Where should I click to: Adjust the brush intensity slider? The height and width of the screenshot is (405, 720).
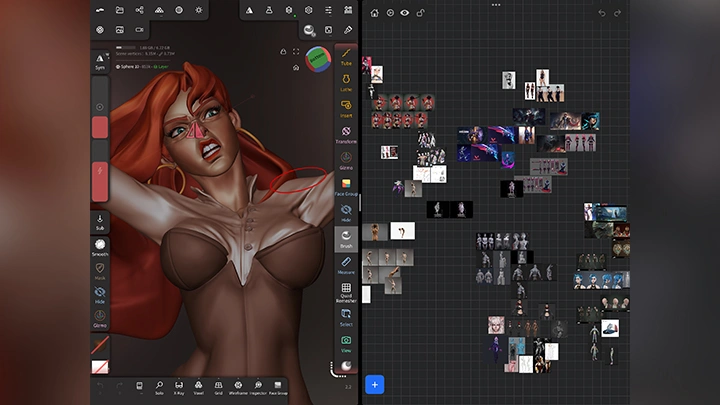(100, 171)
